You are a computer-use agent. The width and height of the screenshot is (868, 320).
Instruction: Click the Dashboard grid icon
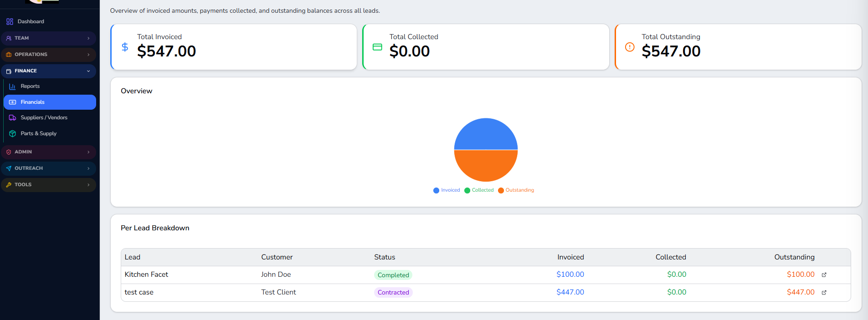click(10, 21)
